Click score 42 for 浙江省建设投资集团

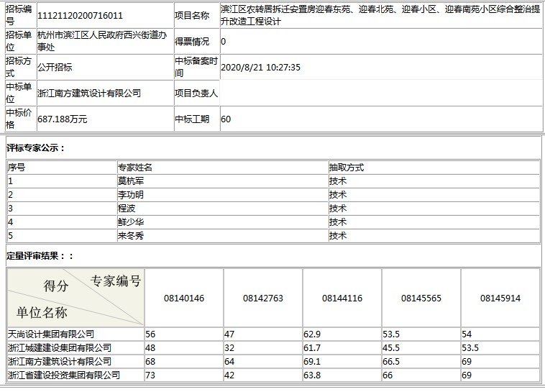pos(229,375)
